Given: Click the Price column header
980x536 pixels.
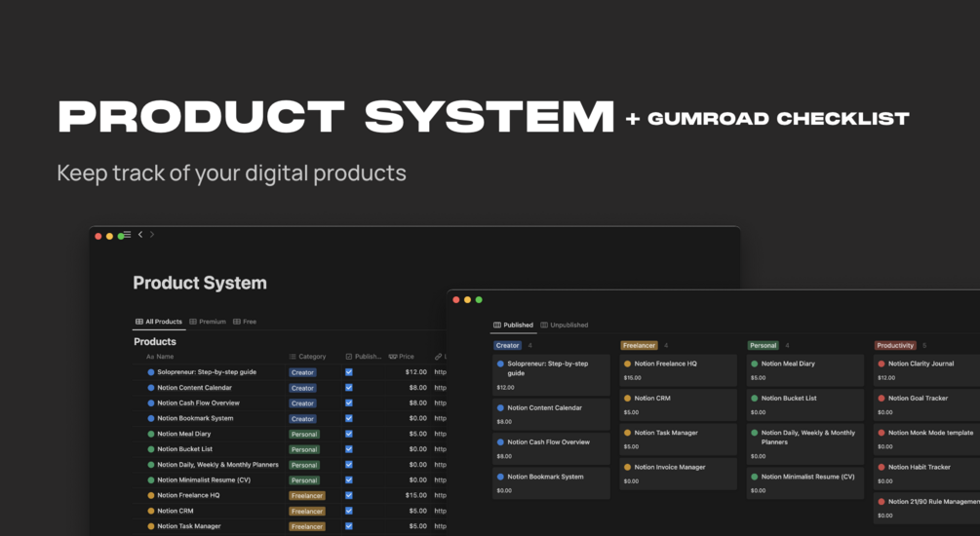Looking at the screenshot, I should click(401, 357).
